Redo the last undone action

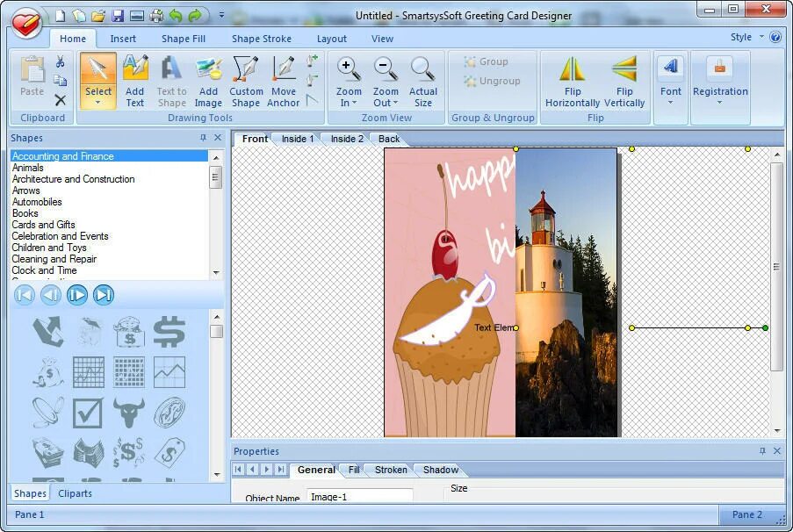[x=195, y=16]
